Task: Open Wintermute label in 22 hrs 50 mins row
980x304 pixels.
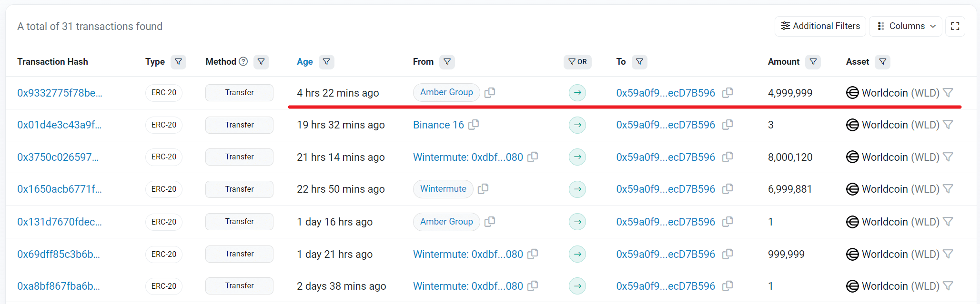Action: coord(443,189)
